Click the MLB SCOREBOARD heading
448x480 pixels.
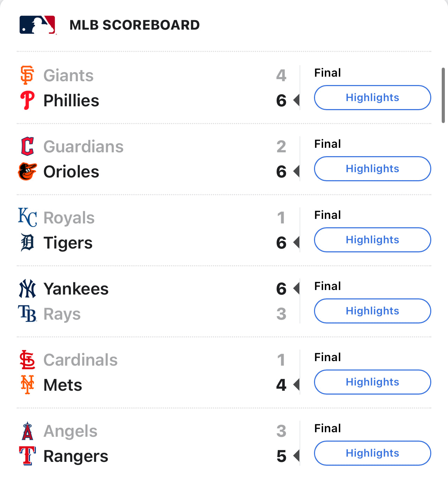135,25
